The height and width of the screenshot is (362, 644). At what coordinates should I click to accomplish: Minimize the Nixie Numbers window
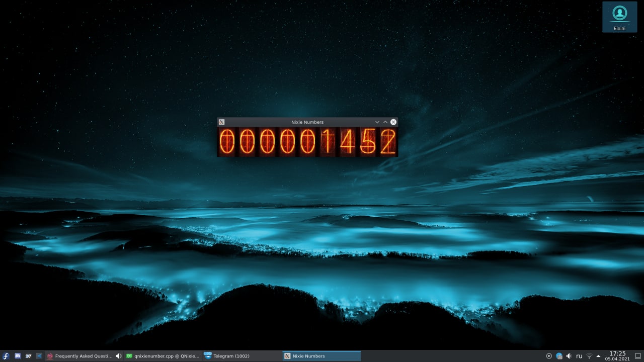click(x=377, y=122)
